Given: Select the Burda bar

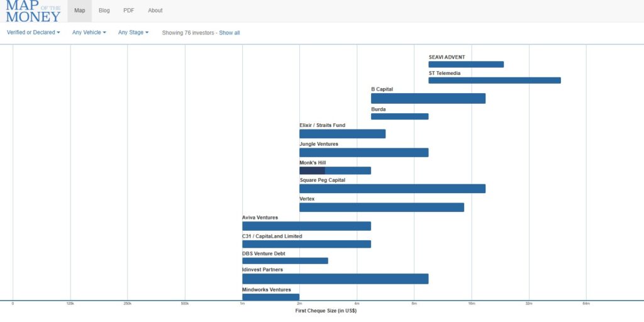Looking at the screenshot, I should (x=399, y=116).
